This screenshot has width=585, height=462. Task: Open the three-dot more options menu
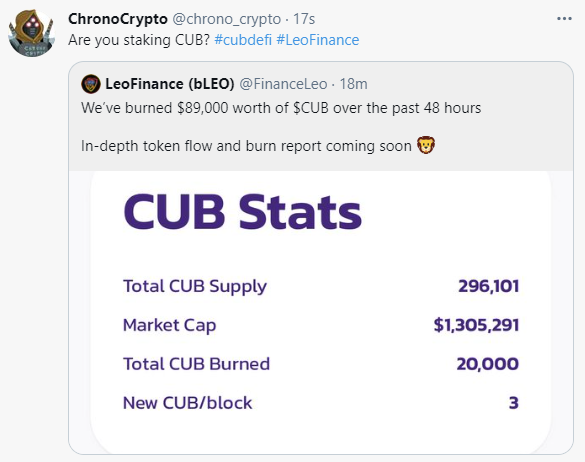point(564,19)
